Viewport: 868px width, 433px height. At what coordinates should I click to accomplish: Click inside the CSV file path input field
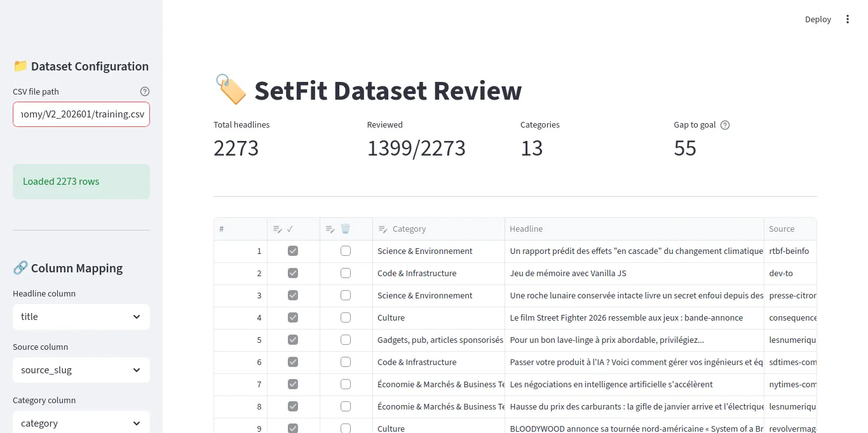[x=81, y=114]
